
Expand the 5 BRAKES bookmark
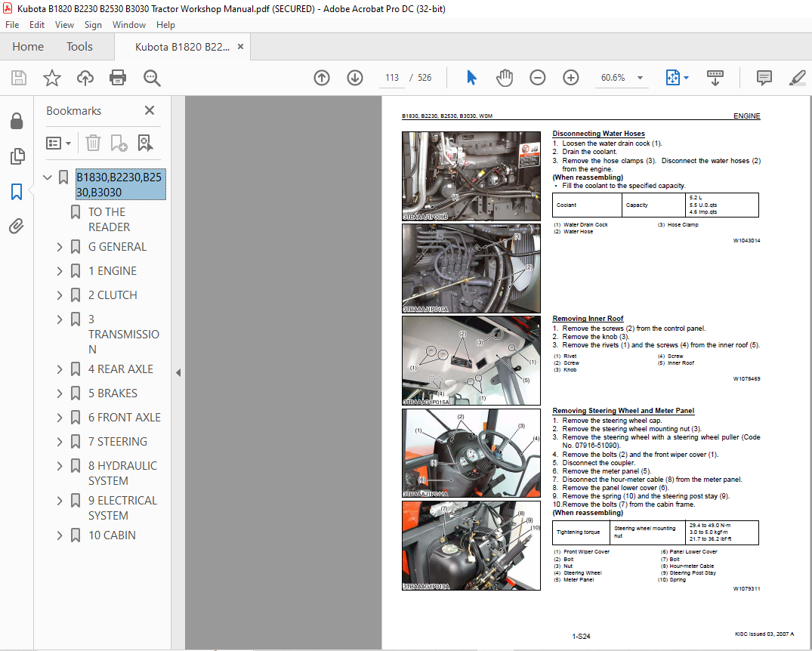[x=60, y=393]
